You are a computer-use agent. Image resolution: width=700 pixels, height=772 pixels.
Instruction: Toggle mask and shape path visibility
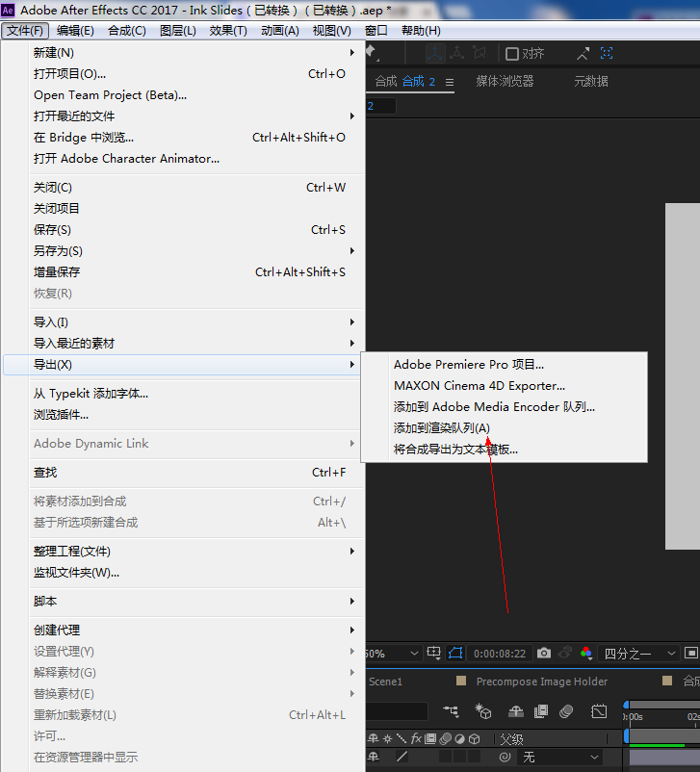(x=455, y=654)
